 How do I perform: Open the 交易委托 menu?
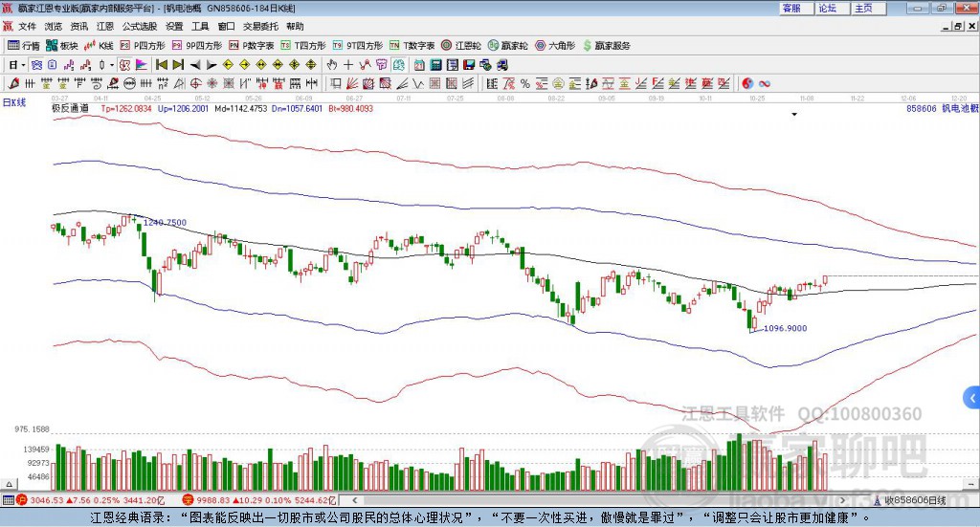(260, 26)
